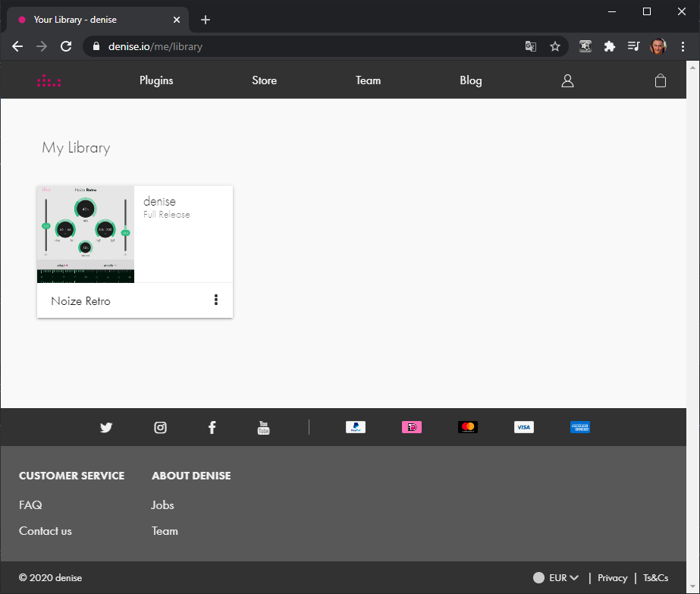The height and width of the screenshot is (594, 700).
Task: Click the denise pink dots logo
Action: coord(49,81)
